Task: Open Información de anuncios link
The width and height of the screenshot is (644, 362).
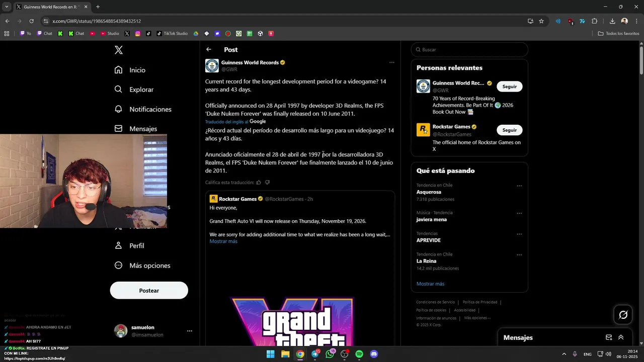Action: click(436, 318)
